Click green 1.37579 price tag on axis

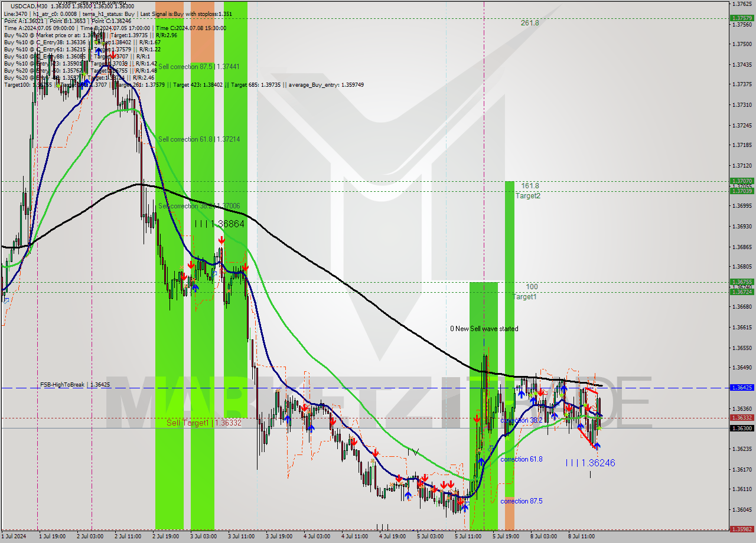click(742, 18)
